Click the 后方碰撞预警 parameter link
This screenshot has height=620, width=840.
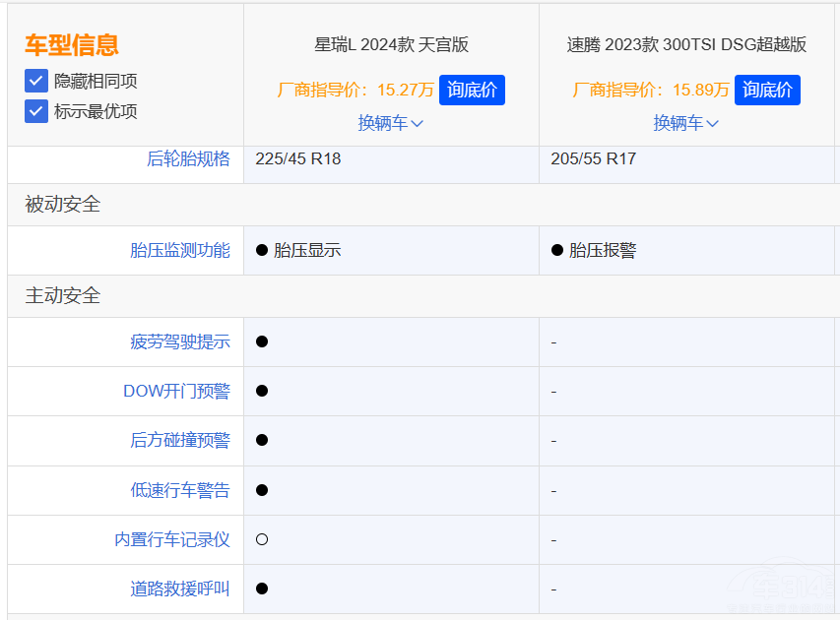point(179,440)
